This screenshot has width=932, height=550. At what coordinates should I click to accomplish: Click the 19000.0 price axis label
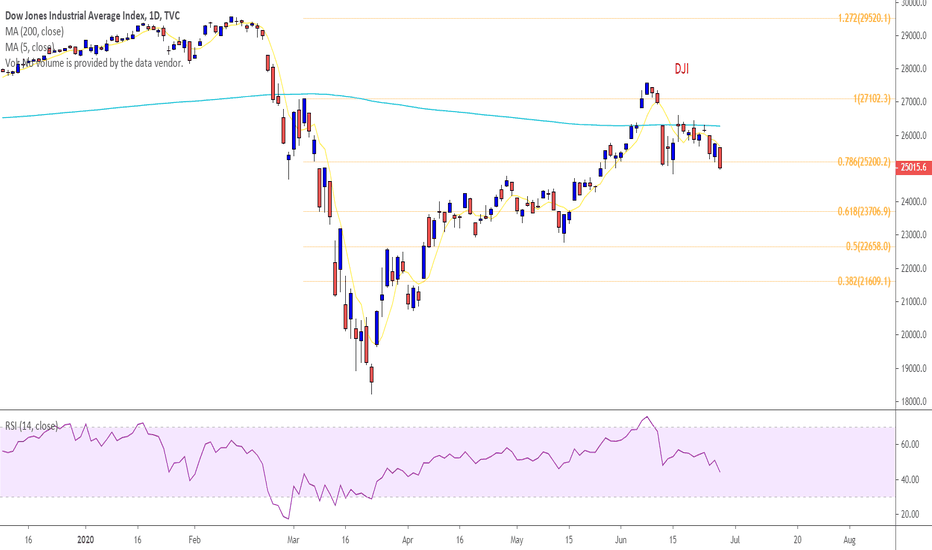pos(914,368)
